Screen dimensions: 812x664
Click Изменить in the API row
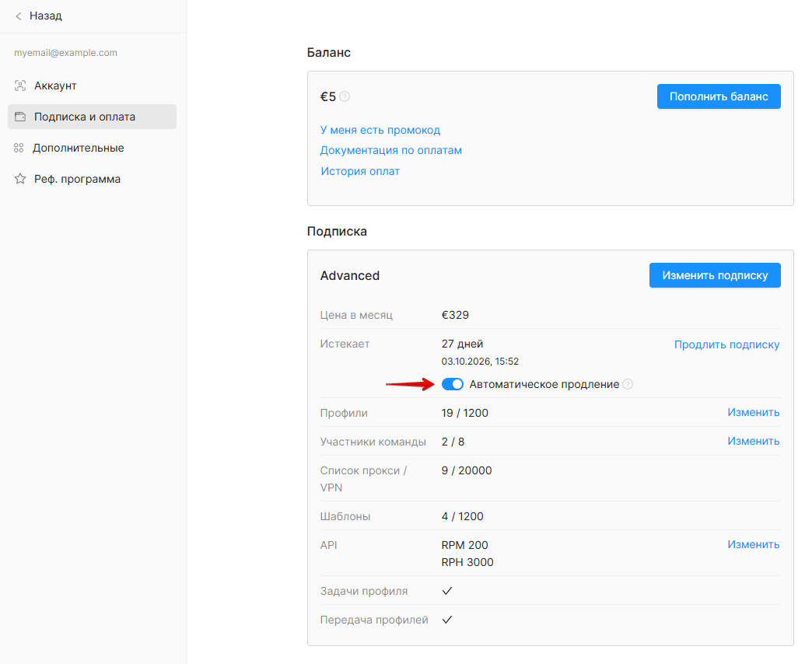754,544
